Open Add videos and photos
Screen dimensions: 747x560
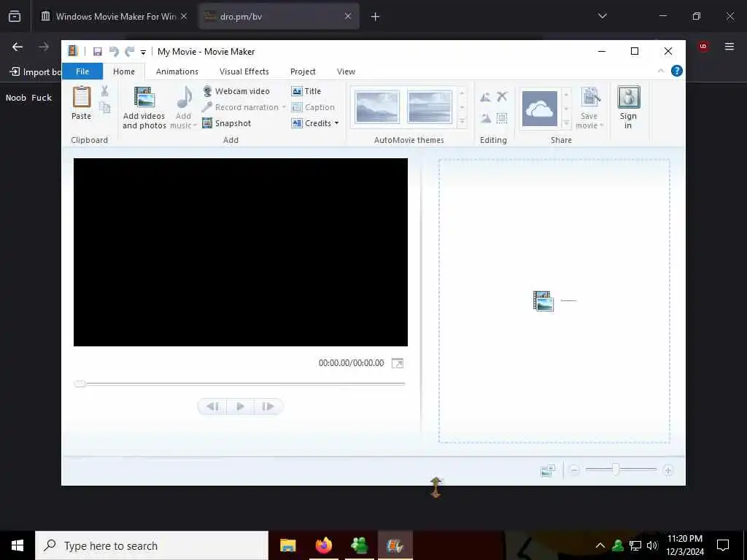pos(144,108)
